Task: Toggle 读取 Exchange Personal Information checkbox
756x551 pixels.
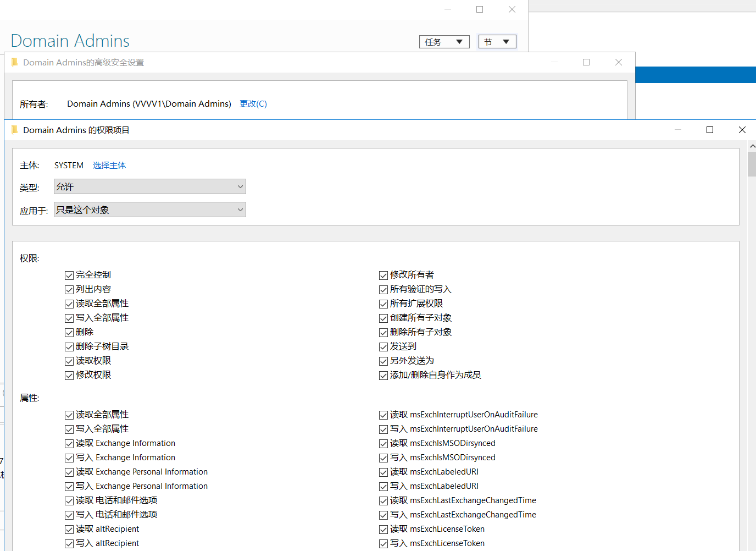Action: click(x=69, y=472)
